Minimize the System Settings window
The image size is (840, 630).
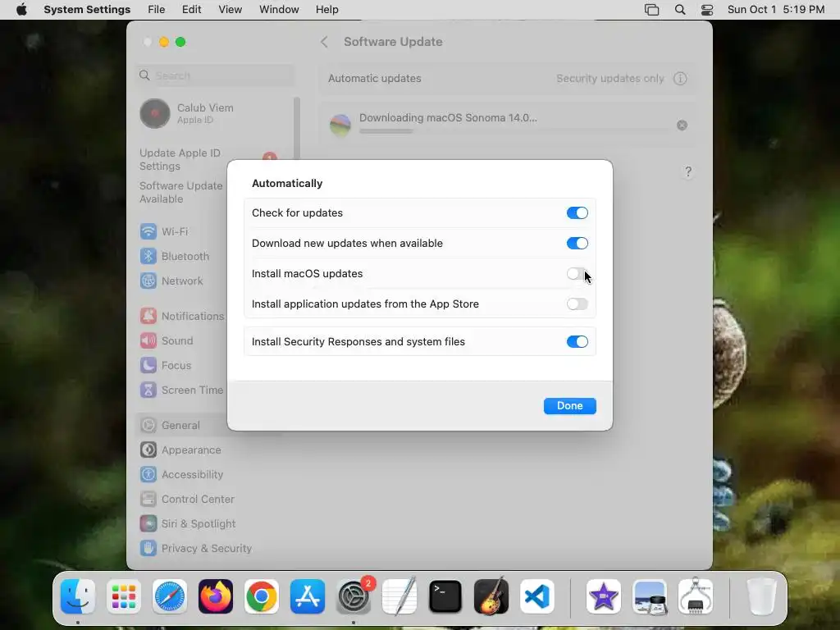[164, 42]
